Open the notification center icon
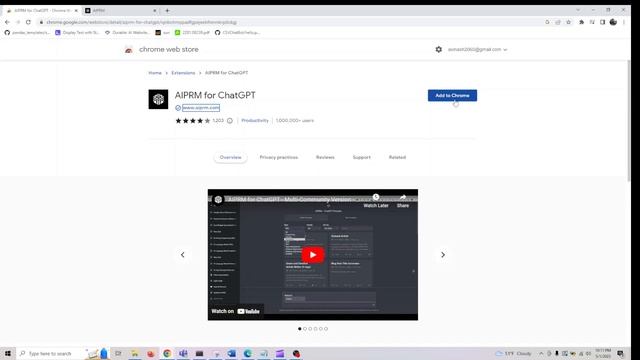The width and height of the screenshot is (640, 360). 620,353
